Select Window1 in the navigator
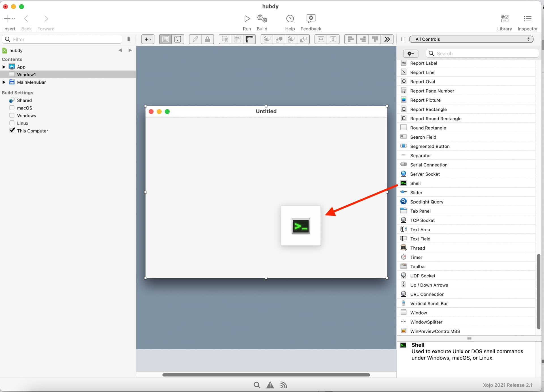Screen dimensions: 544x392 point(26,74)
